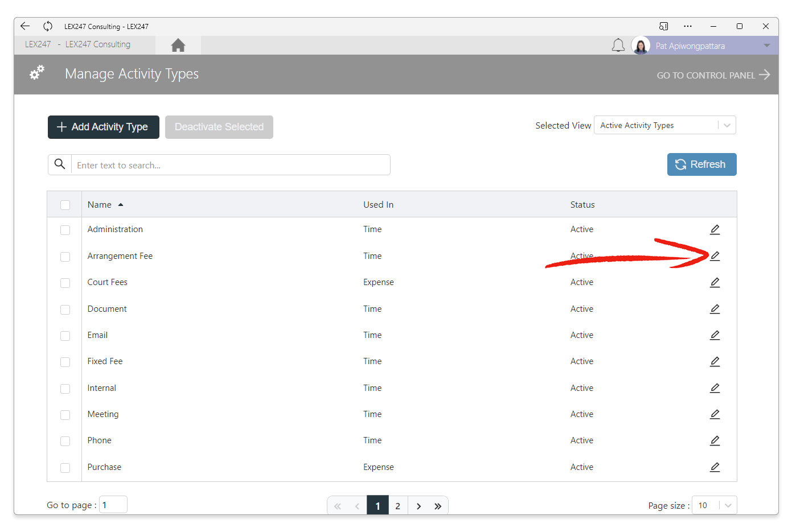The height and width of the screenshot is (532, 792).
Task: Click the sidebar panel icon in title bar
Action: pyautogui.click(x=664, y=26)
